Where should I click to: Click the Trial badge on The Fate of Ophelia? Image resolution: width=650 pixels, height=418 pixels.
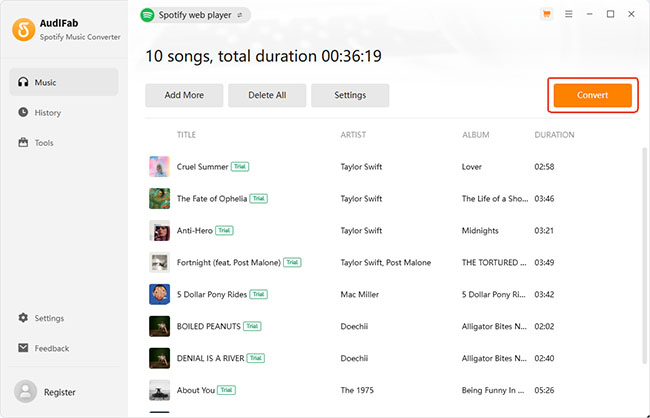259,198
